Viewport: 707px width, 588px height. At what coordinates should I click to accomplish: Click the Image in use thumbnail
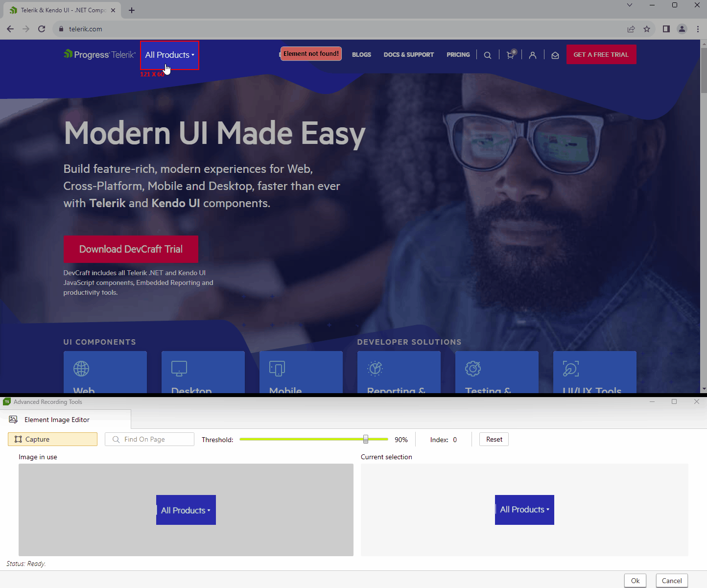[186, 510]
